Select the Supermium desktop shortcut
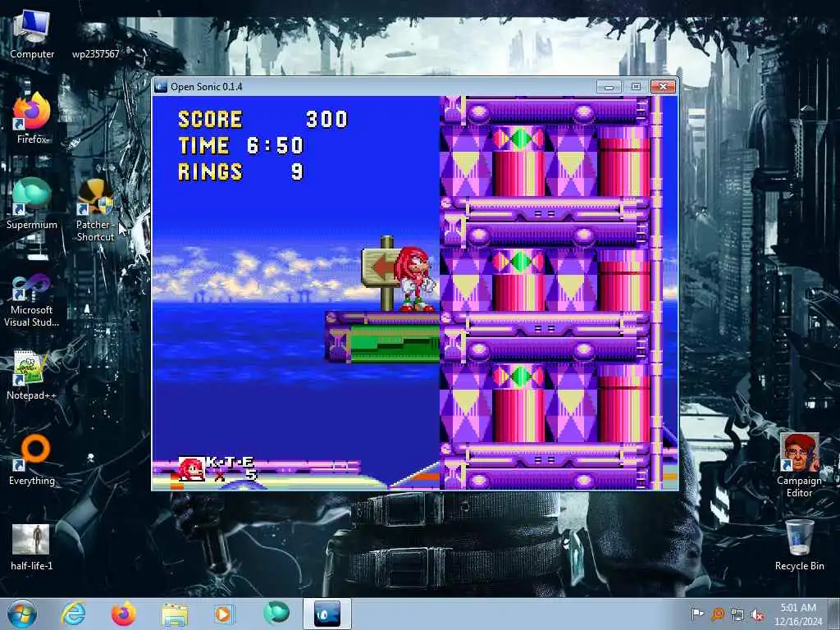 [32, 203]
